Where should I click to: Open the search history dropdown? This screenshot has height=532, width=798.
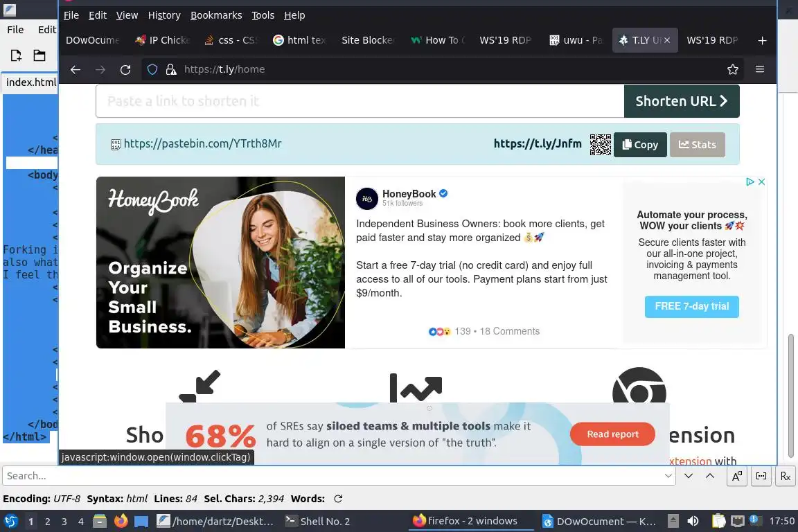click(x=668, y=476)
